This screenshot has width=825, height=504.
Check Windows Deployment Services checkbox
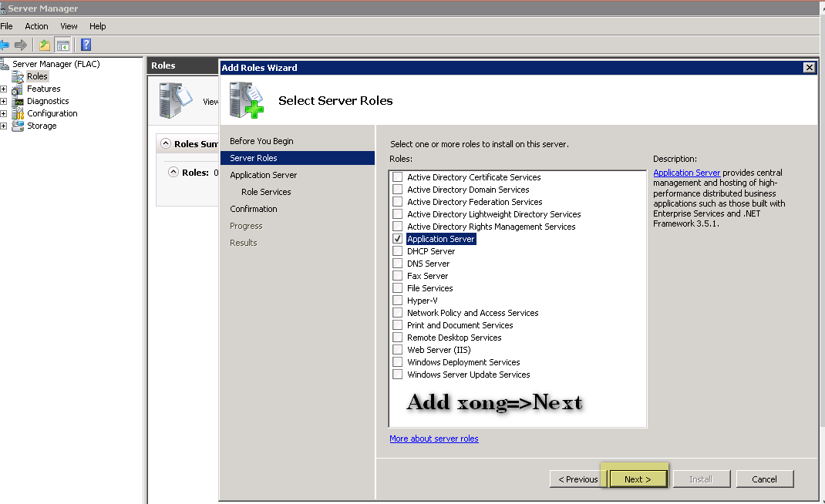pos(398,362)
